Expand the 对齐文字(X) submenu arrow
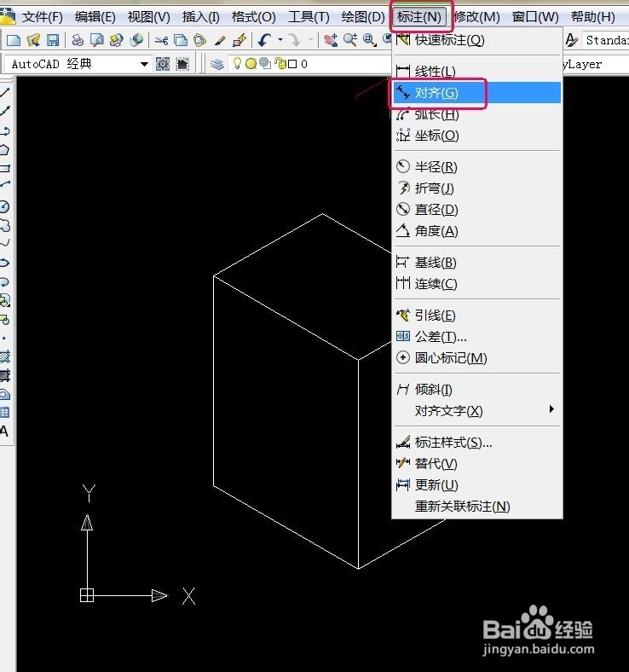This screenshot has width=629, height=672. click(551, 409)
